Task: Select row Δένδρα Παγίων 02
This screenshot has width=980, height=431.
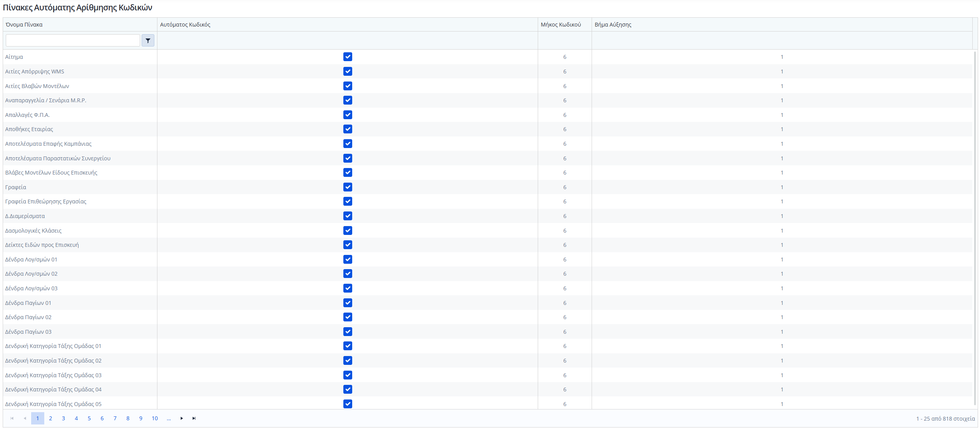Action: click(x=488, y=317)
